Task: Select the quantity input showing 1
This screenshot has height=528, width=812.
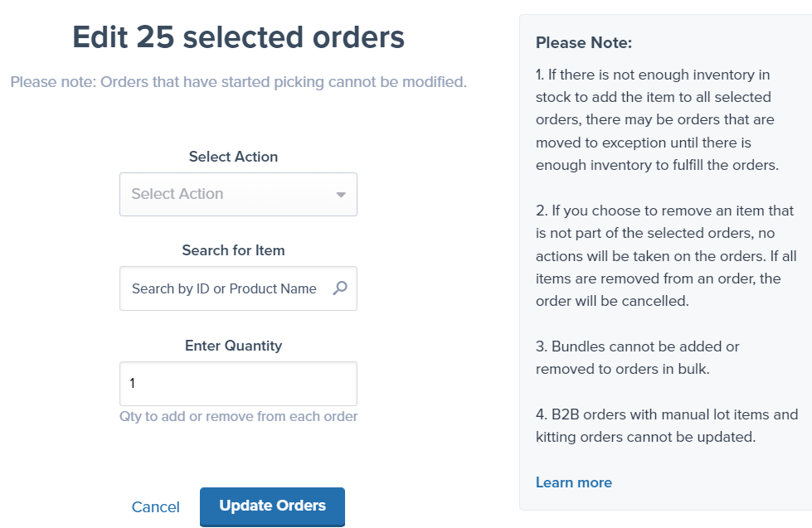Action: (238, 383)
